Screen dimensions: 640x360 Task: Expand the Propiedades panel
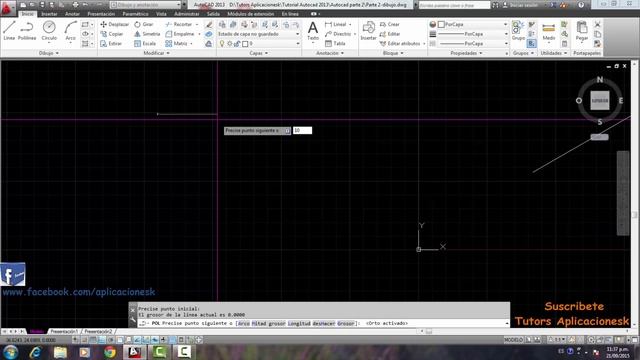coord(467,53)
